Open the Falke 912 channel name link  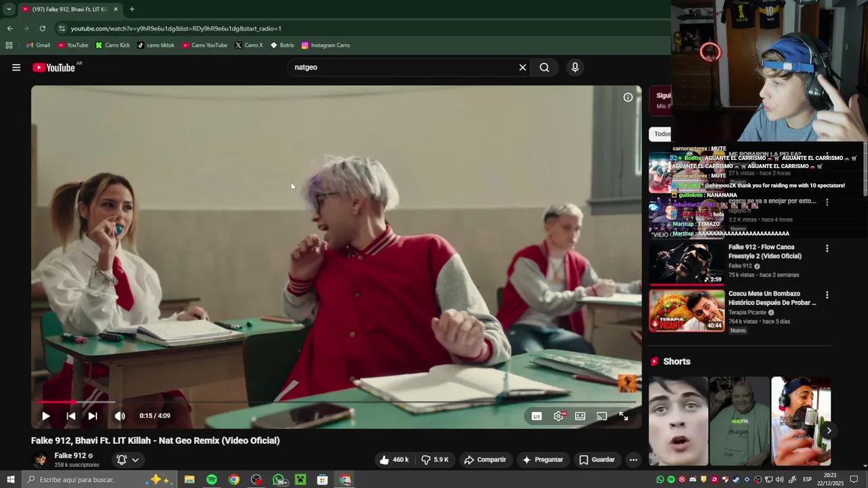coord(71,455)
